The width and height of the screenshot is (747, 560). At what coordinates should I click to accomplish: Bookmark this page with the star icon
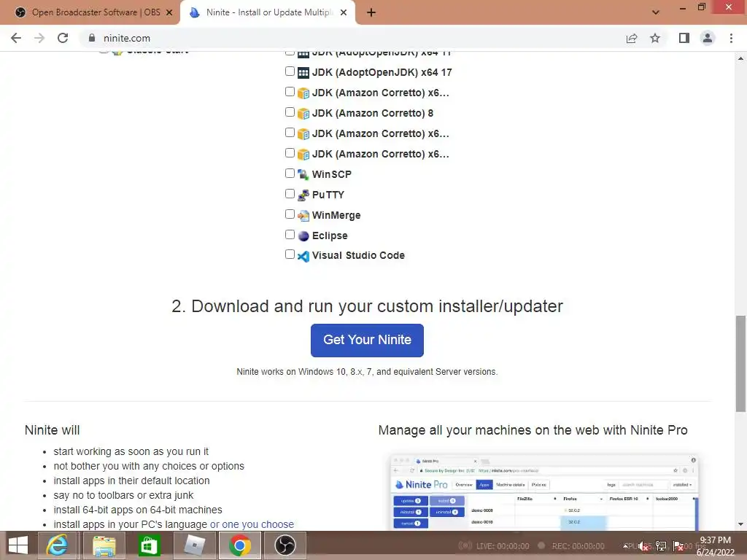[655, 38]
